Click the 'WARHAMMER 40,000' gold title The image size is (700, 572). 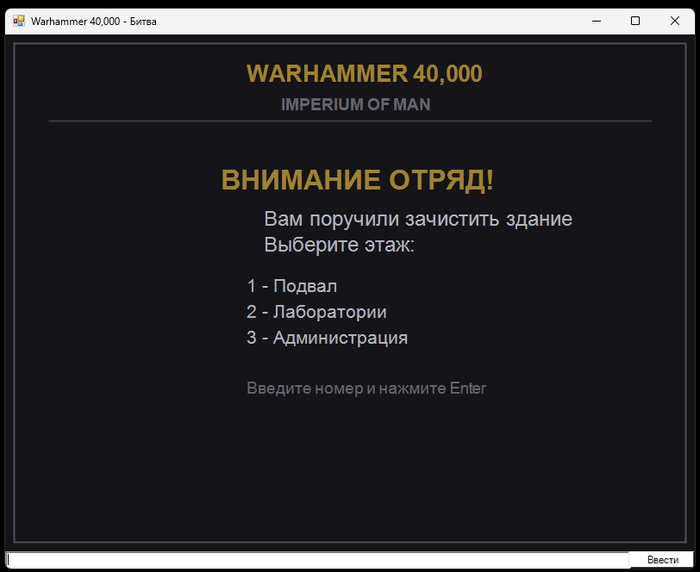(364, 74)
